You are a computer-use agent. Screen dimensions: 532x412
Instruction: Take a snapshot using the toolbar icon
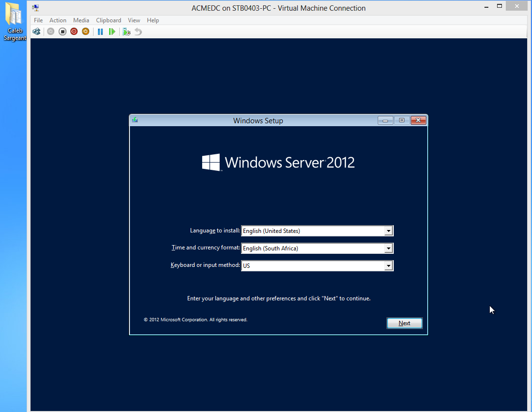(x=127, y=32)
